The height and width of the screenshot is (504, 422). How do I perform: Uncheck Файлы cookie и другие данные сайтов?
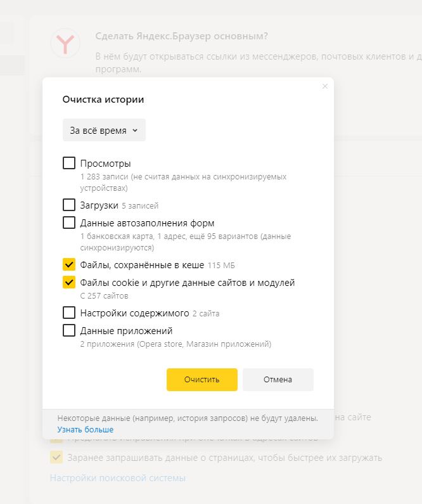(69, 282)
